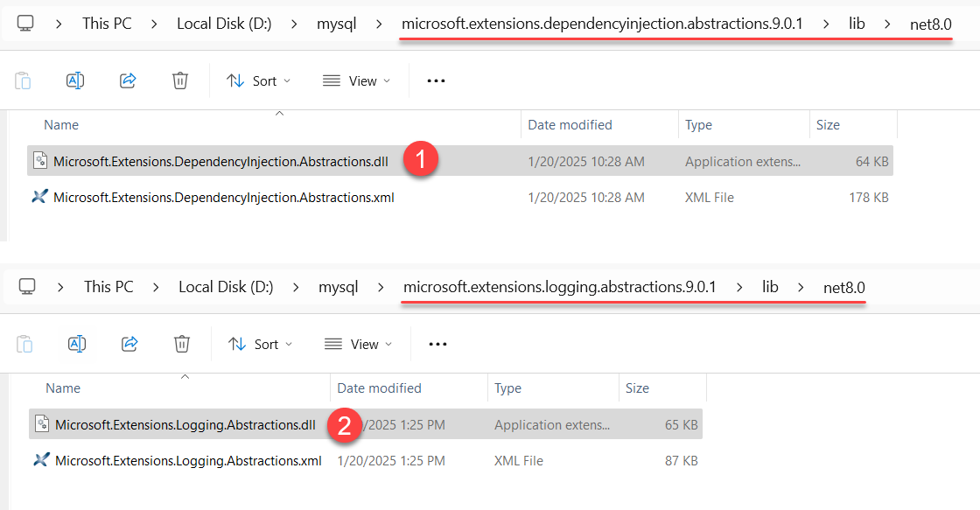The image size is (980, 510).
Task: Click Rename icon in the Logging folder toolbar
Action: 77,344
